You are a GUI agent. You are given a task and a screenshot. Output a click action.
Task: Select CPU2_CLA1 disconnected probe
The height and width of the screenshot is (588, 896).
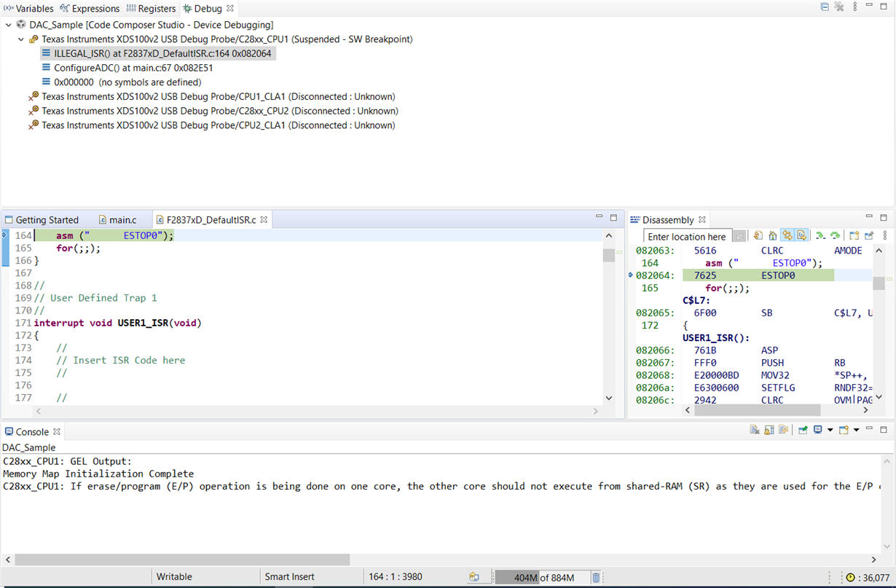pyautogui.click(x=211, y=125)
